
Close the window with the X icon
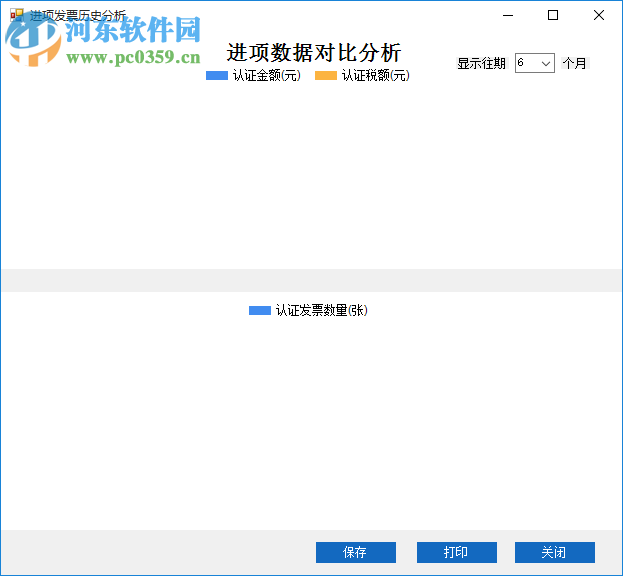[x=599, y=15]
